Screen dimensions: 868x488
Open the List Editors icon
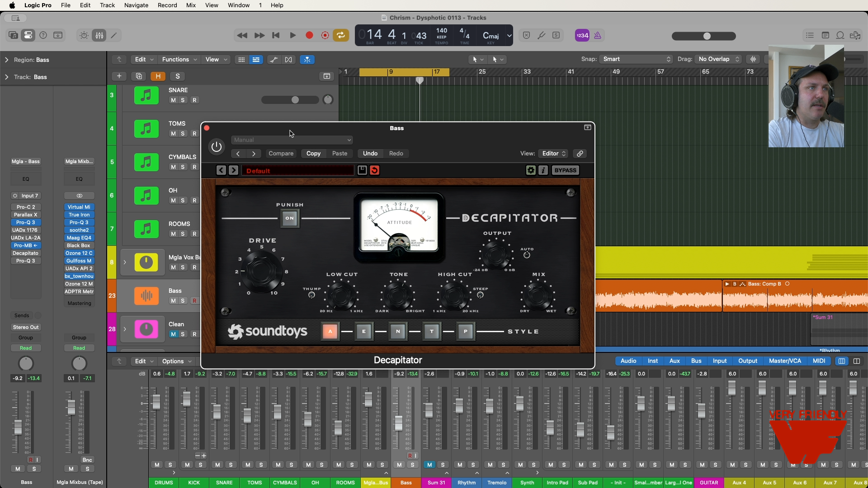810,35
